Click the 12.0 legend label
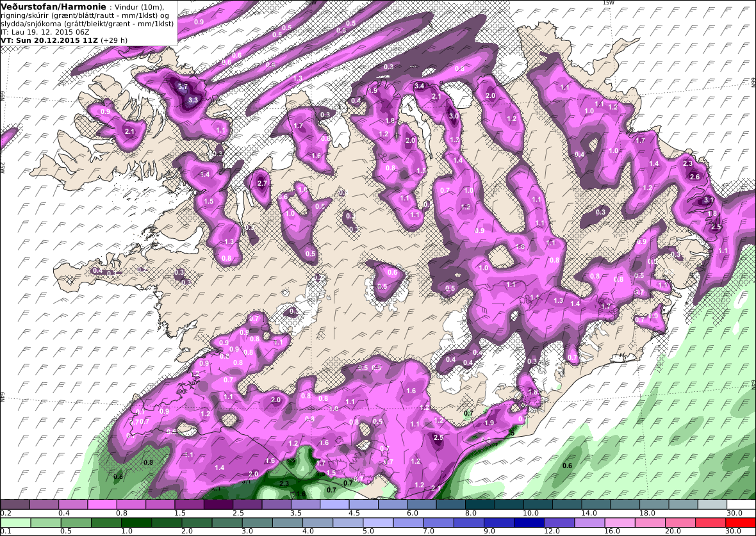756x536 pixels. pyautogui.click(x=552, y=531)
